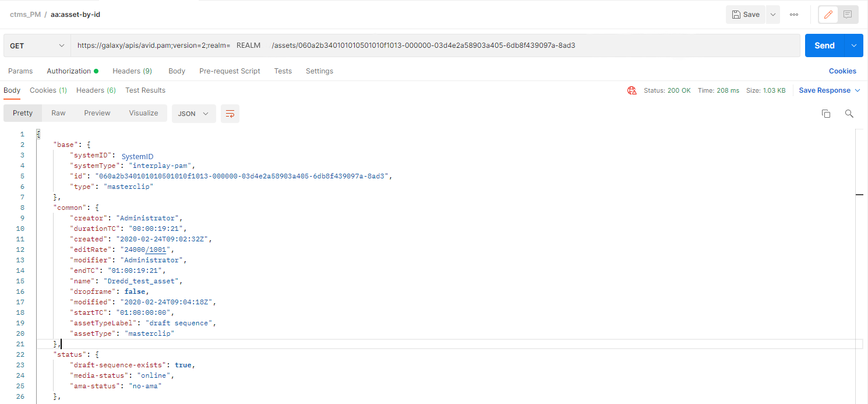
Task: Click the Time: 208 ms text
Action: coord(718,90)
